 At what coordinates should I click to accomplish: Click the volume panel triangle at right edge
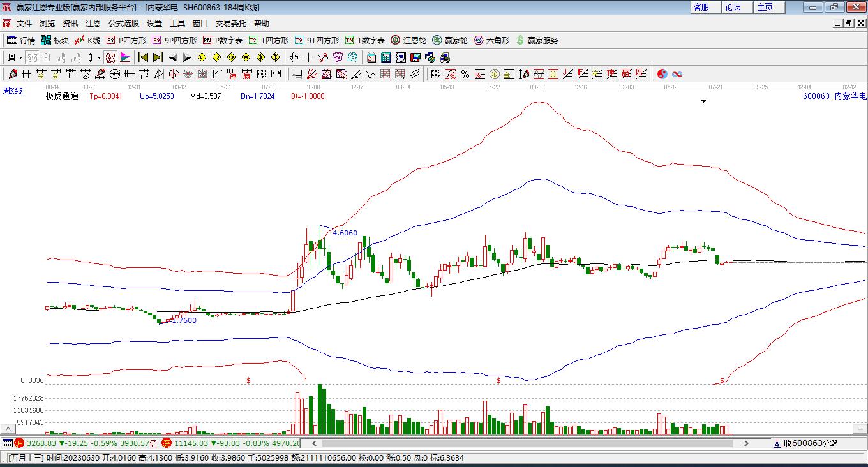tap(860, 429)
